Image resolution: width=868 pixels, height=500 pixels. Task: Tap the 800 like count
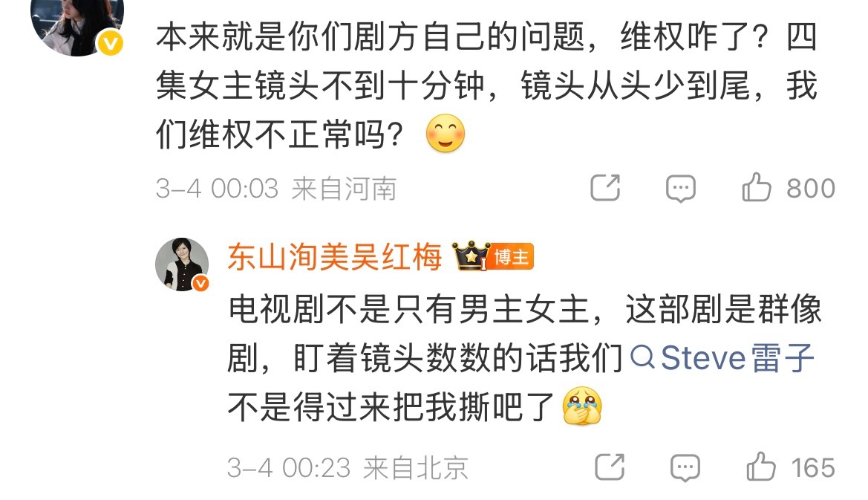(811, 189)
